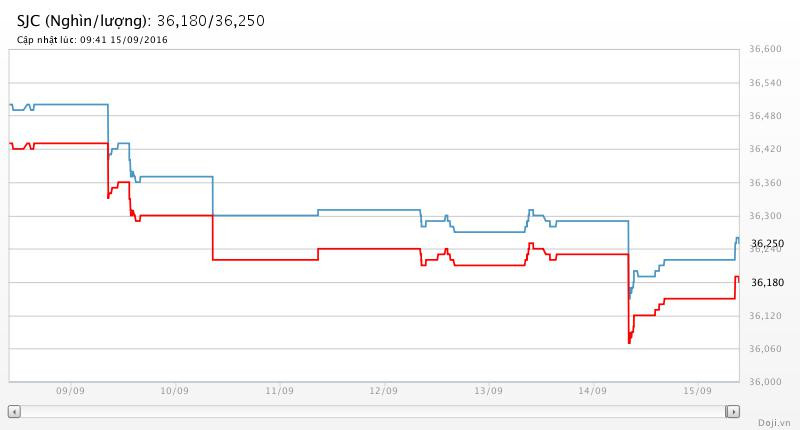Click the 36,600 y-axis label

(x=765, y=49)
